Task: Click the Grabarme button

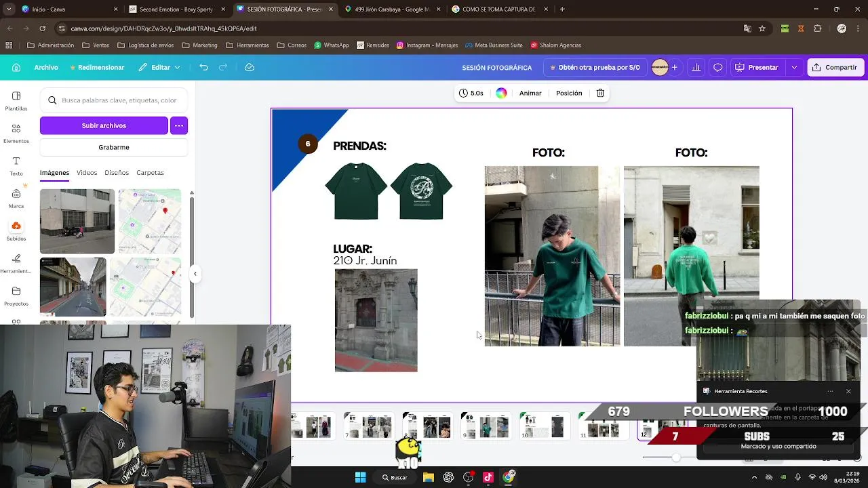Action: pos(114,147)
